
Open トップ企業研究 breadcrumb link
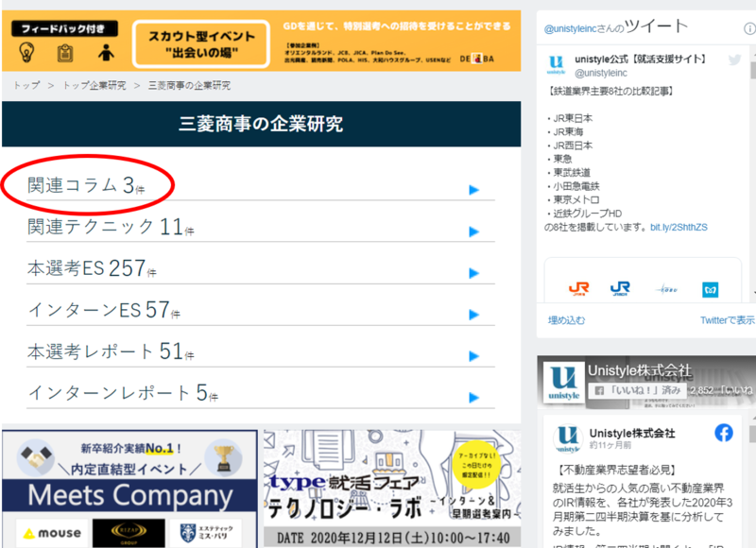(x=94, y=85)
